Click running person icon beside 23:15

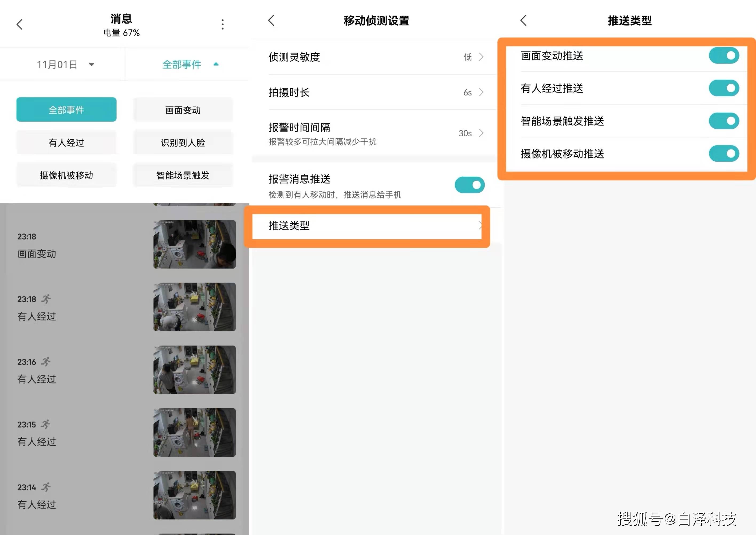[46, 424]
